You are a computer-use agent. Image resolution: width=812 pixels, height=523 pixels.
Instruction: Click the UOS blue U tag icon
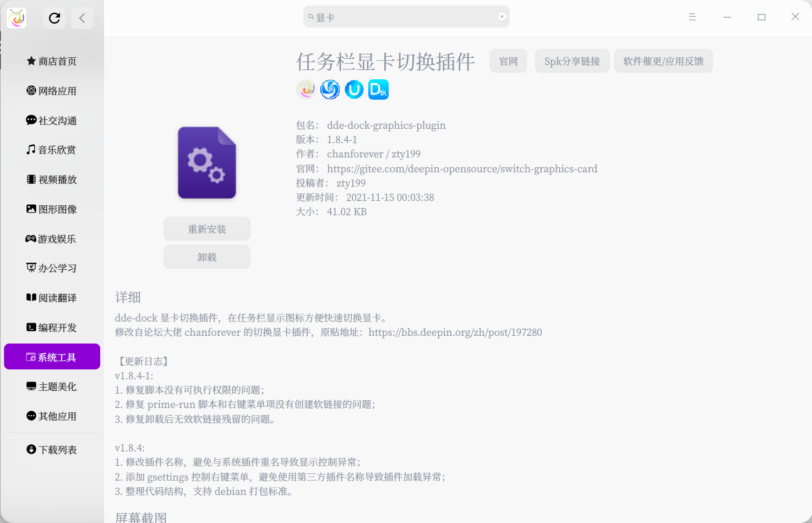[x=354, y=89]
